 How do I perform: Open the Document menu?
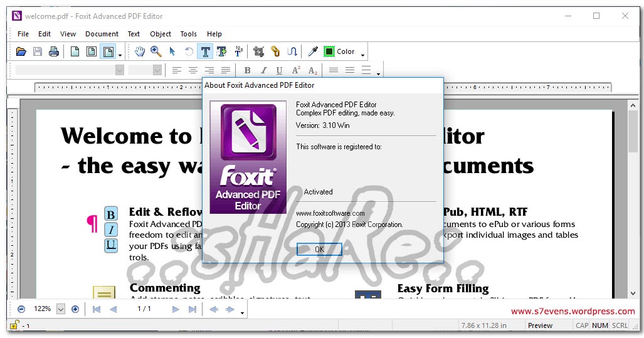(x=102, y=34)
